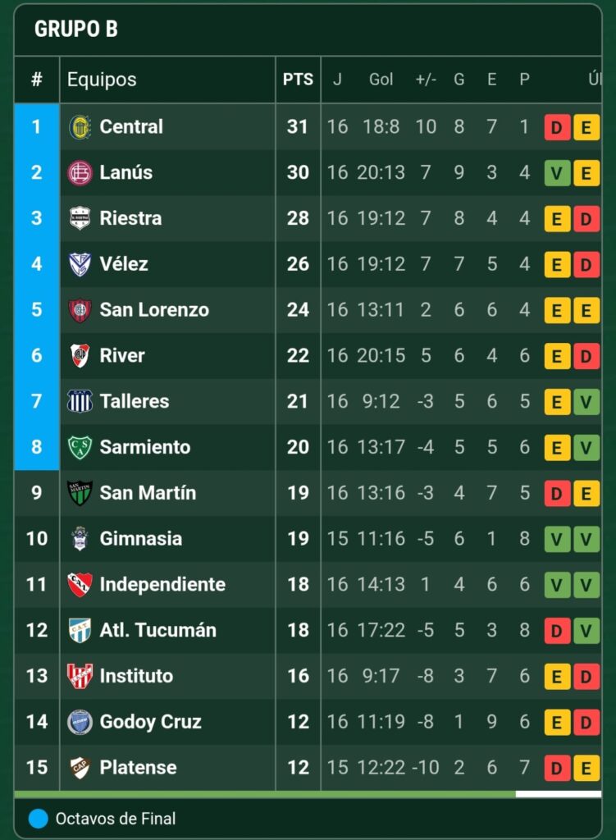Click the Talleres club crest
616x840 pixels.
[80, 402]
